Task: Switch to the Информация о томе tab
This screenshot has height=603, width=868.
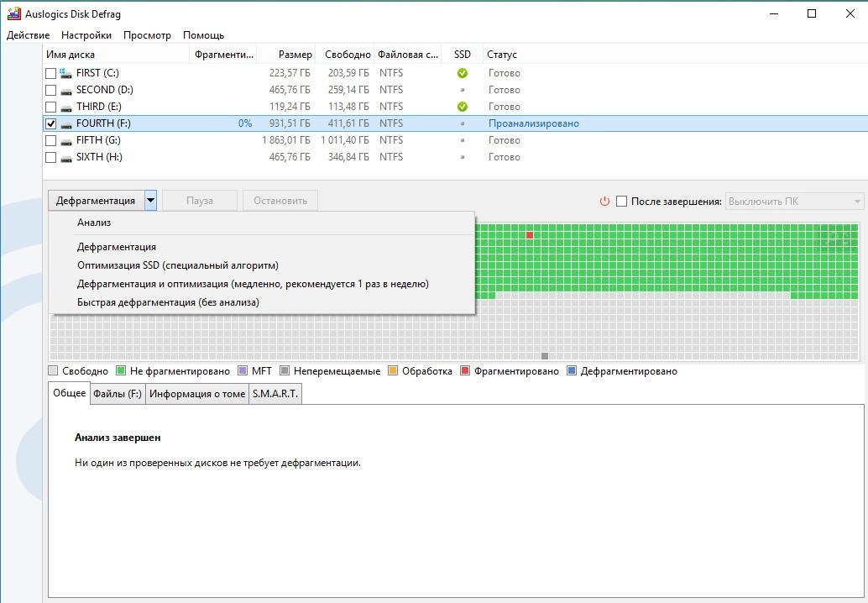Action: point(197,394)
